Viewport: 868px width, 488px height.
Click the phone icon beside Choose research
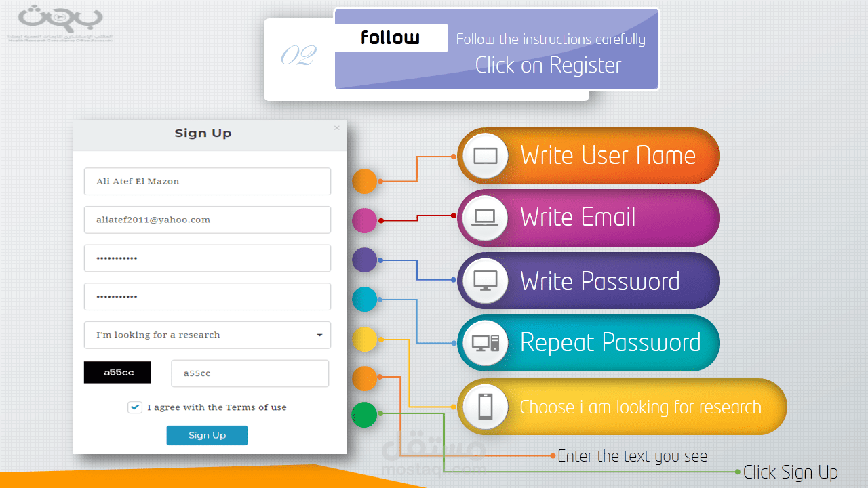click(485, 407)
